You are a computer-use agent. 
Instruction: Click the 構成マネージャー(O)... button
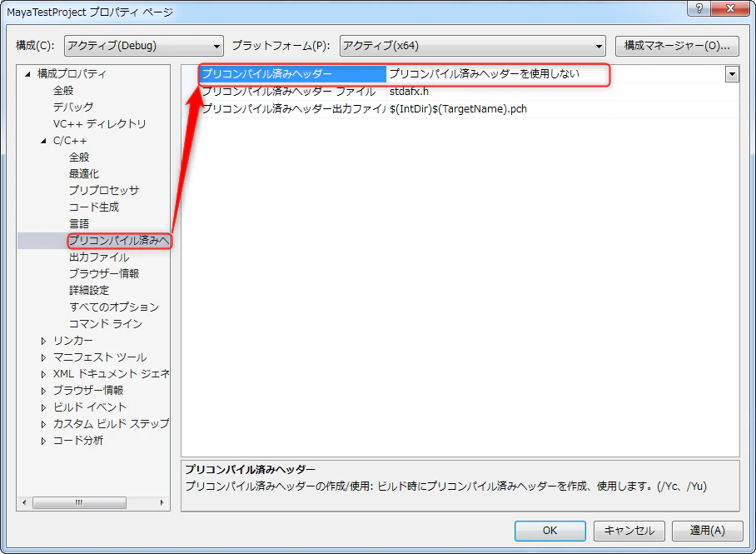677,46
